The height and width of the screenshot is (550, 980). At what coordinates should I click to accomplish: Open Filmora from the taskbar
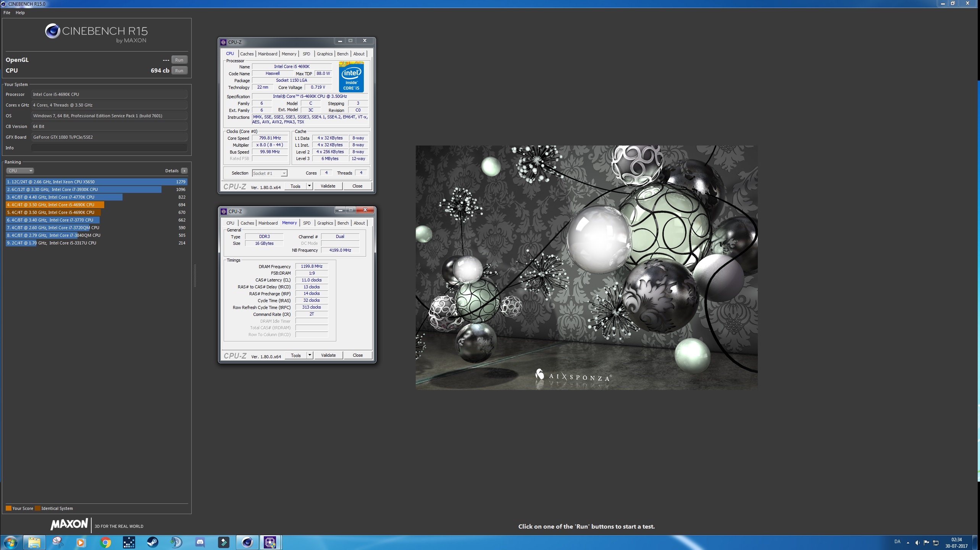pyautogui.click(x=224, y=542)
